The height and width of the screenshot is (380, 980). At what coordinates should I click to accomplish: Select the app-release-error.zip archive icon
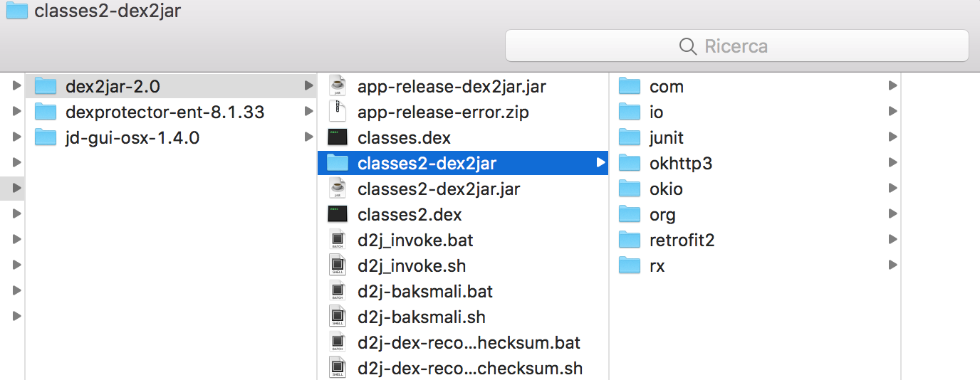click(x=337, y=112)
